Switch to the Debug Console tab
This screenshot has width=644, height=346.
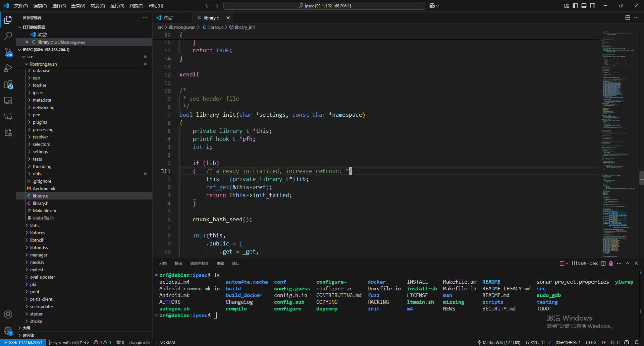(x=199, y=264)
